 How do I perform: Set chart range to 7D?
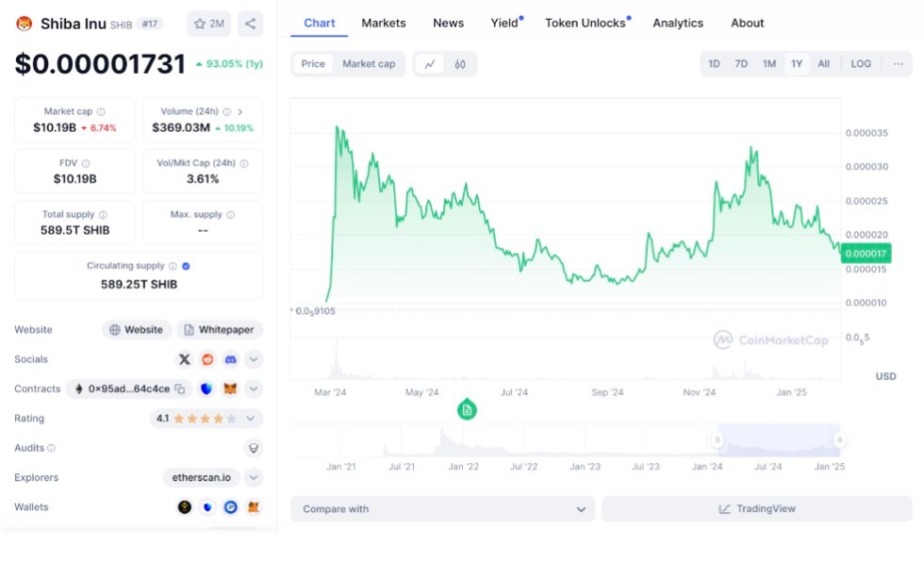[x=741, y=64]
